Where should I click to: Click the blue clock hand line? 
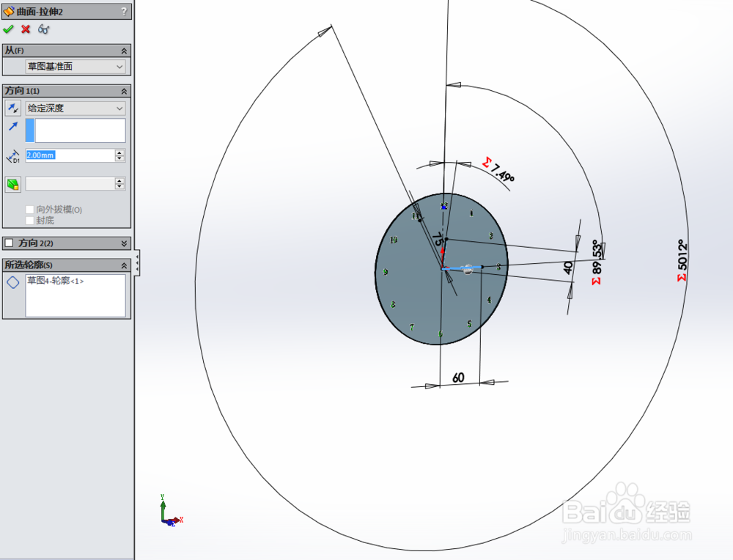[462, 268]
